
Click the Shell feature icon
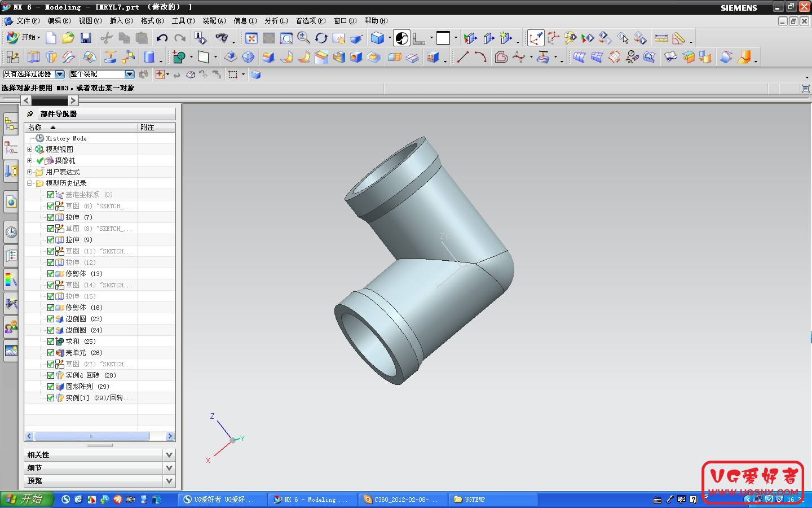pos(339,57)
